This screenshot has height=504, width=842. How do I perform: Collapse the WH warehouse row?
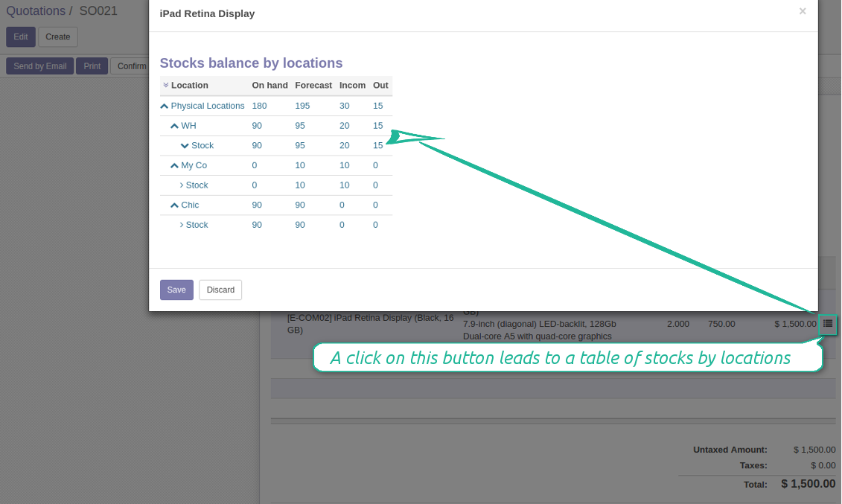click(174, 126)
